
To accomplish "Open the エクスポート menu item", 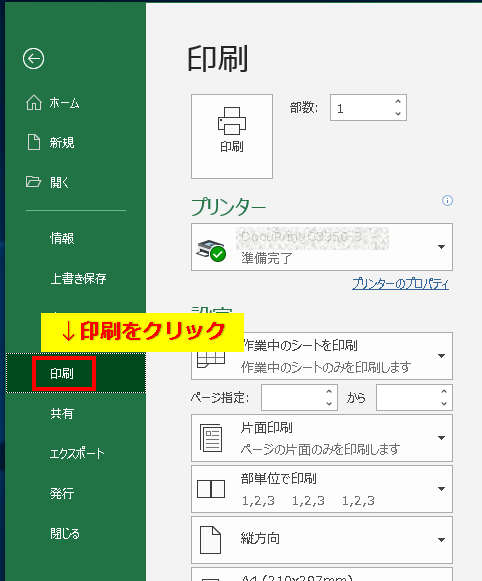I will coord(76,453).
